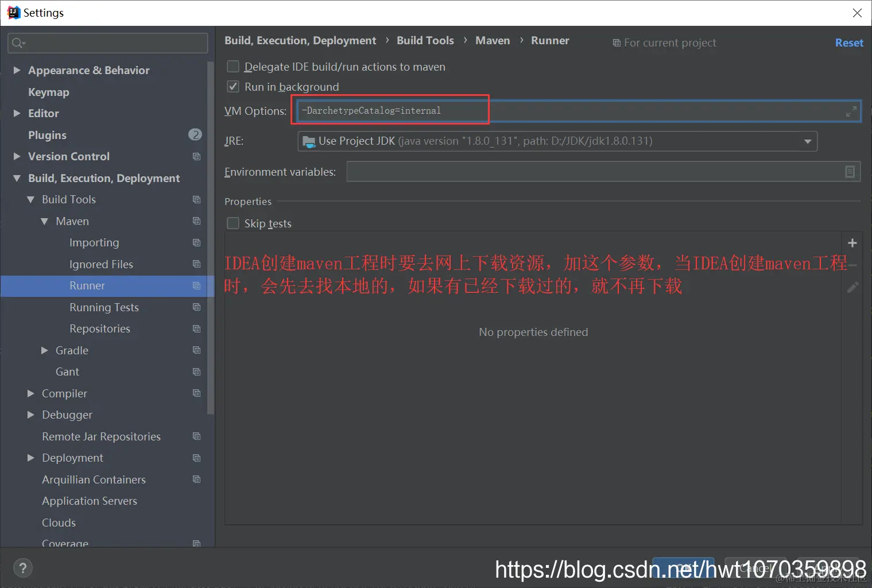Open Running Tests settings
872x588 pixels.
[104, 307]
